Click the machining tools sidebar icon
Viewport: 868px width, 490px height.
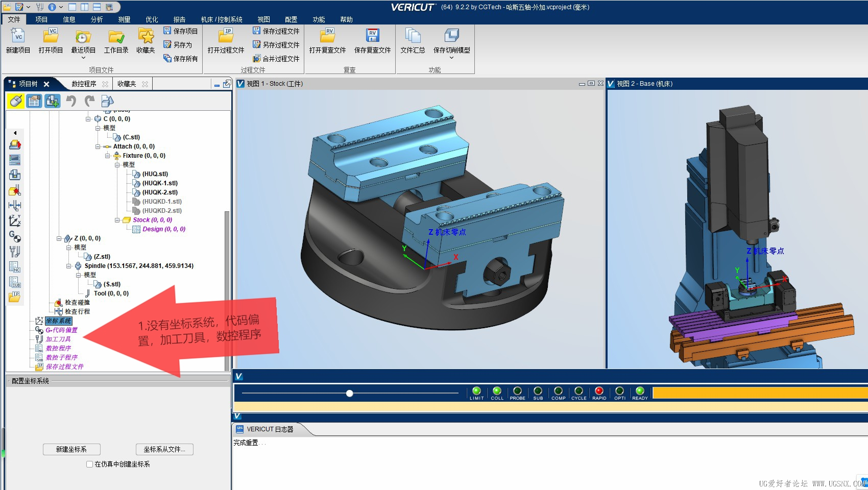click(x=15, y=252)
